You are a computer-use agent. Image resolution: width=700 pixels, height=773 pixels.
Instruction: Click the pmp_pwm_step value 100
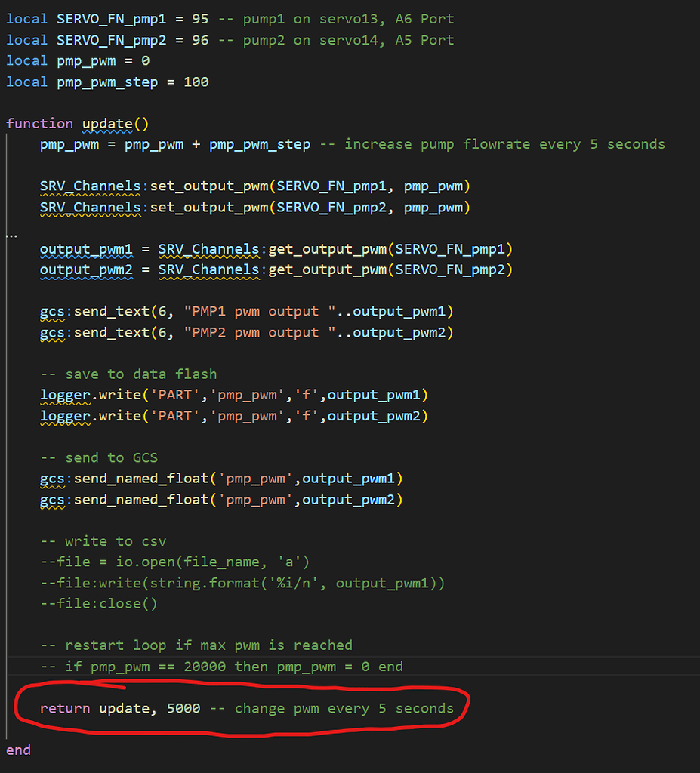point(195,82)
